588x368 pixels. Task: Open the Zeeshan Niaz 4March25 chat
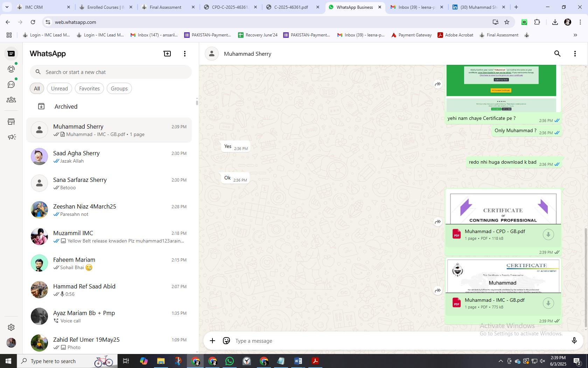tap(109, 210)
